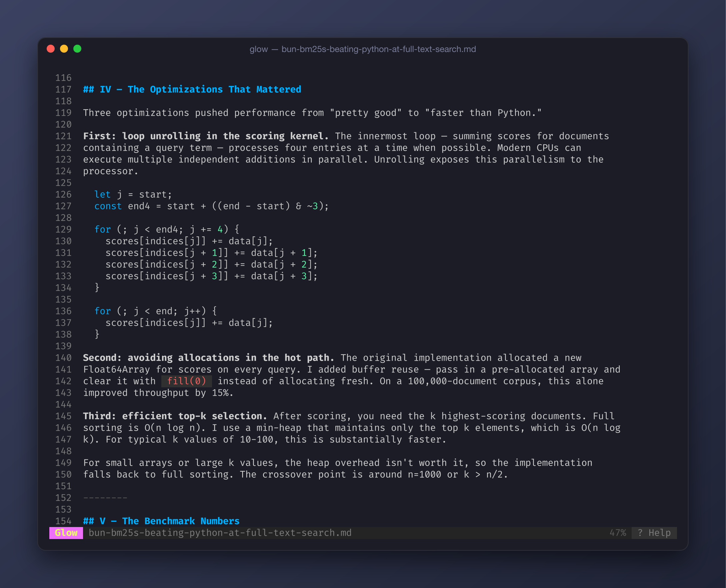Click code line 'const end4 = start + ((end - start) & ~3);'
Viewport: 726px width, 588px height.
212,206
